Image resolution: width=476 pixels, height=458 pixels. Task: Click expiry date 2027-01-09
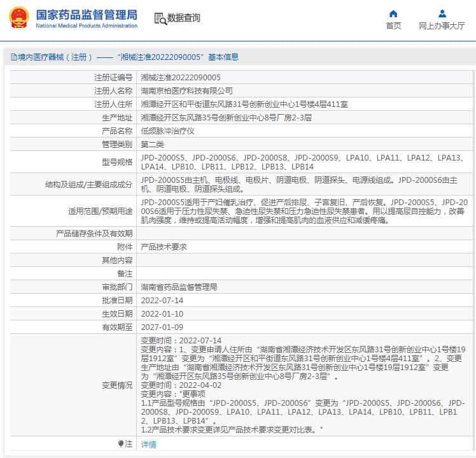tap(162, 327)
